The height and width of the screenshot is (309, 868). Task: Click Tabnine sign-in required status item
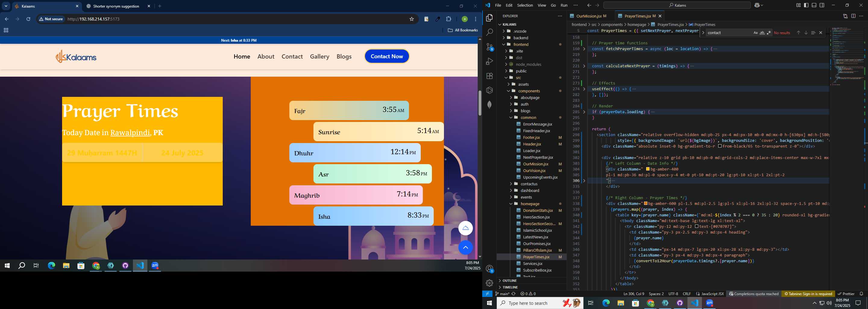click(x=808, y=294)
